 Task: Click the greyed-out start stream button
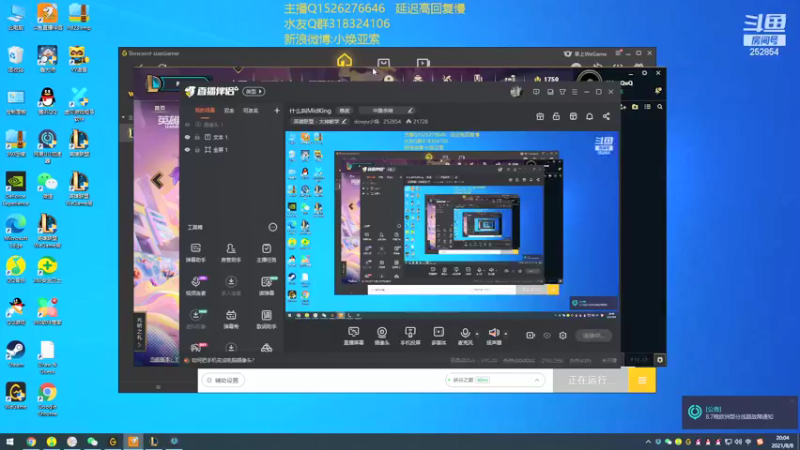tap(593, 335)
